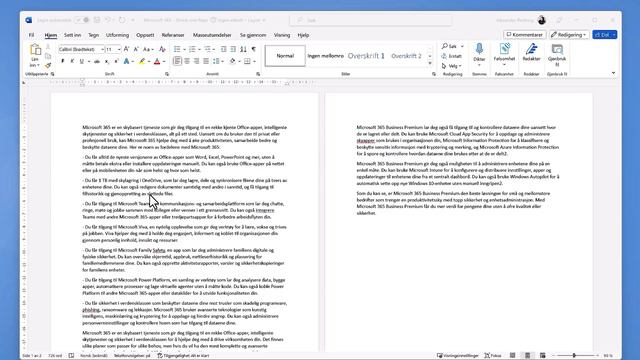Click the Cut scissors icon
The image size is (640, 360).
coord(48,47)
